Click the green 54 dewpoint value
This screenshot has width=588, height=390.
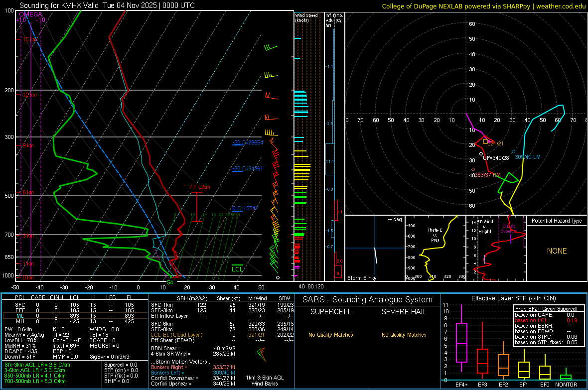pyautogui.click(x=170, y=282)
